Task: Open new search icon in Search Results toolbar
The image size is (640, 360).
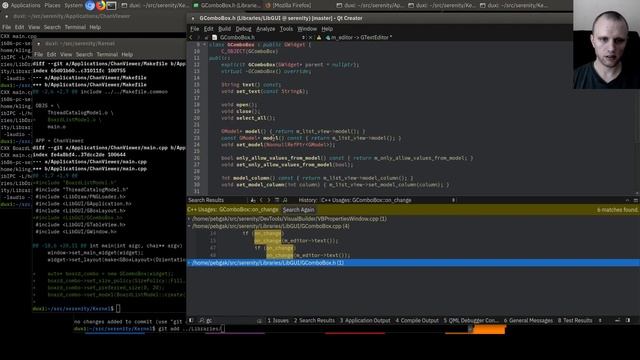Action: coord(285,200)
